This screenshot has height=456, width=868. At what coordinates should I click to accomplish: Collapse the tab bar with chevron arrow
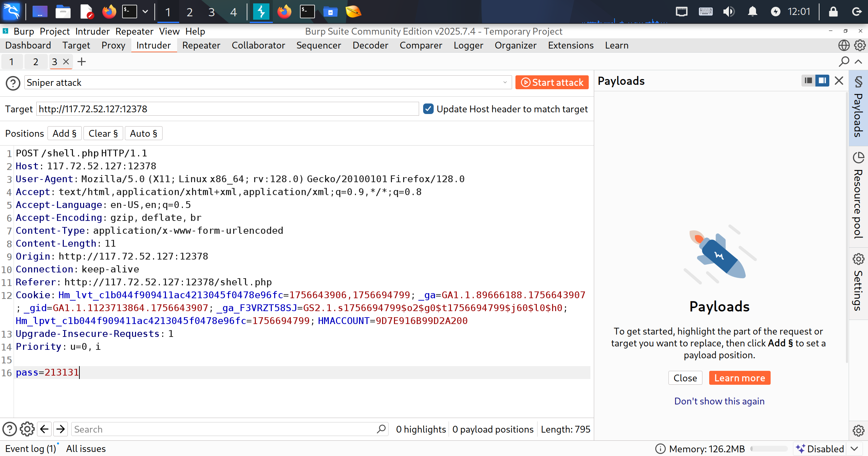(x=858, y=62)
